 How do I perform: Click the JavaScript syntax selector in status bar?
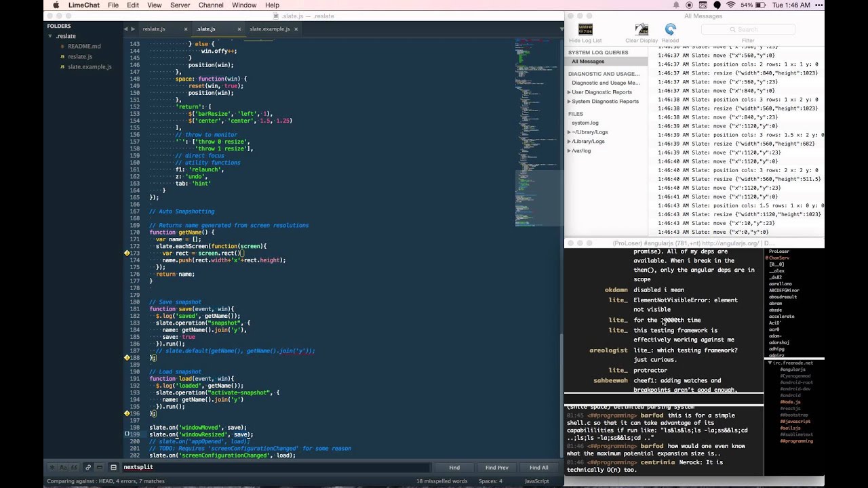coord(537,481)
